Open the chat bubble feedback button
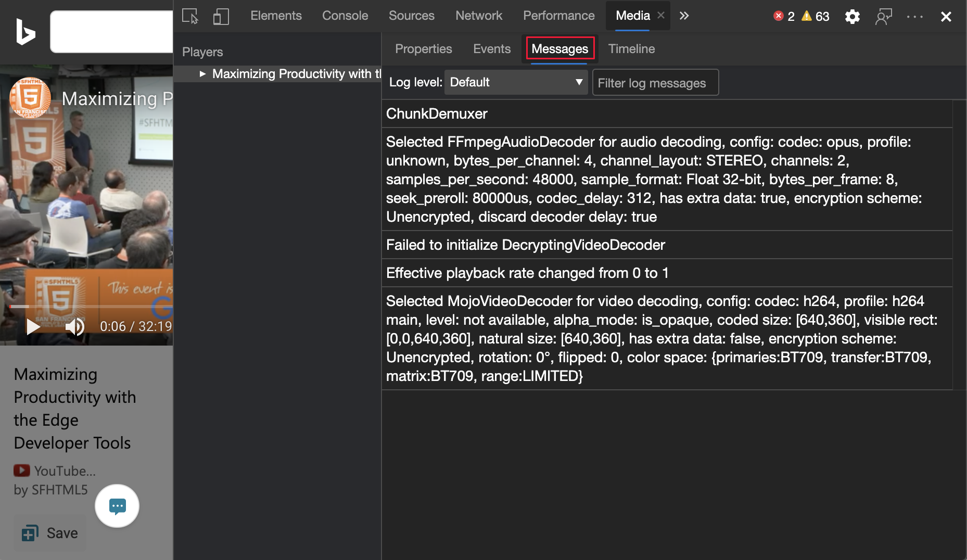The image size is (967, 560). 117,506
